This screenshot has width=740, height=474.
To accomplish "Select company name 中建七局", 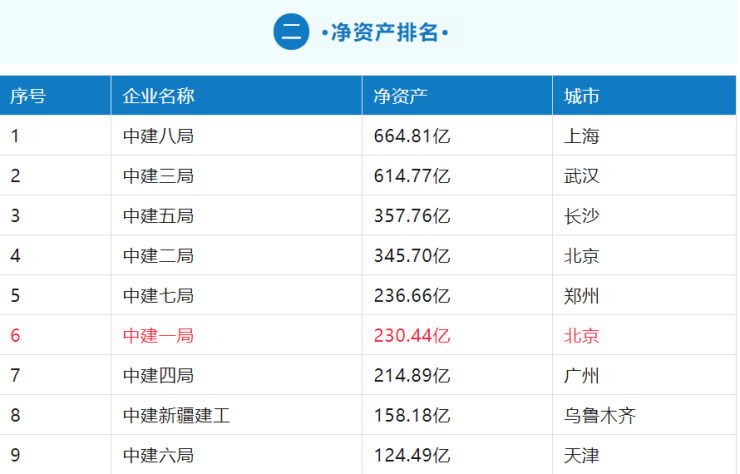I will (159, 296).
